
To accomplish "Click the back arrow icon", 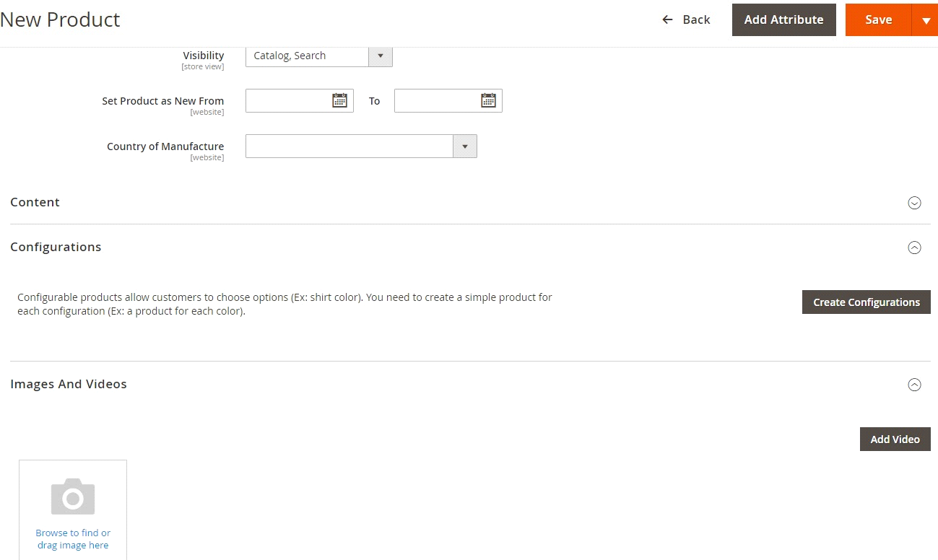I will tap(666, 19).
